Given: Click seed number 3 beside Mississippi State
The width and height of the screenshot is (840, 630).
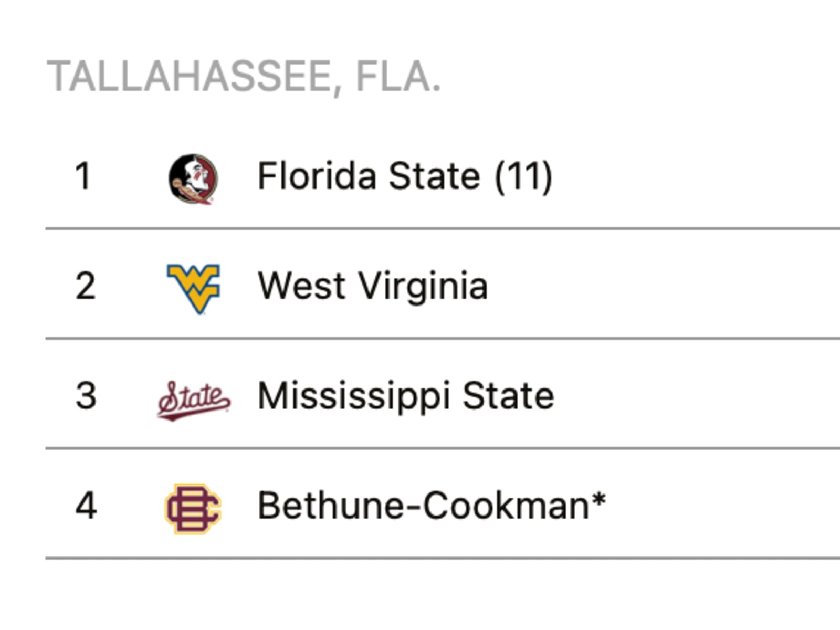Looking at the screenshot, I should click(86, 396).
